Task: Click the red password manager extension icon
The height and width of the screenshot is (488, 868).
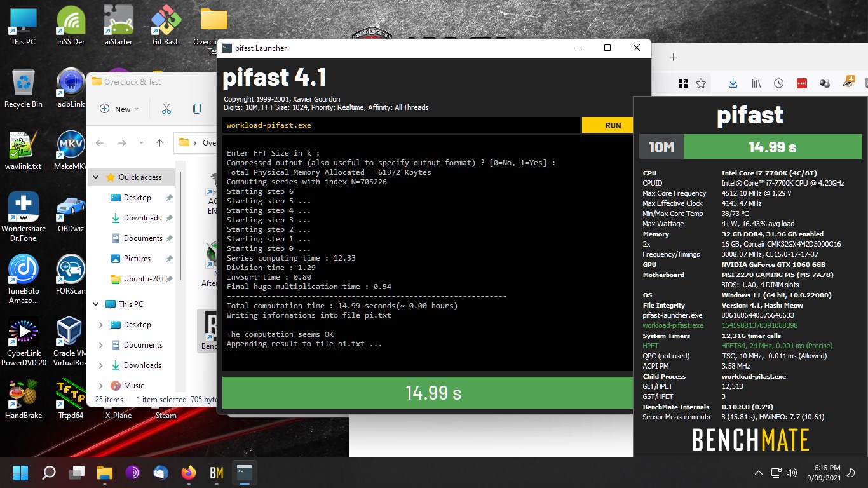Action: [802, 83]
